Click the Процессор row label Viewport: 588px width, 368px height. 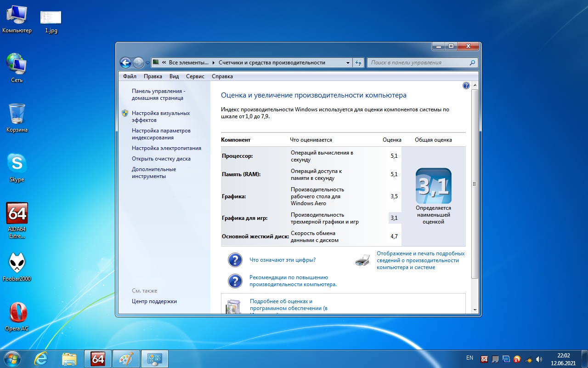click(x=237, y=156)
